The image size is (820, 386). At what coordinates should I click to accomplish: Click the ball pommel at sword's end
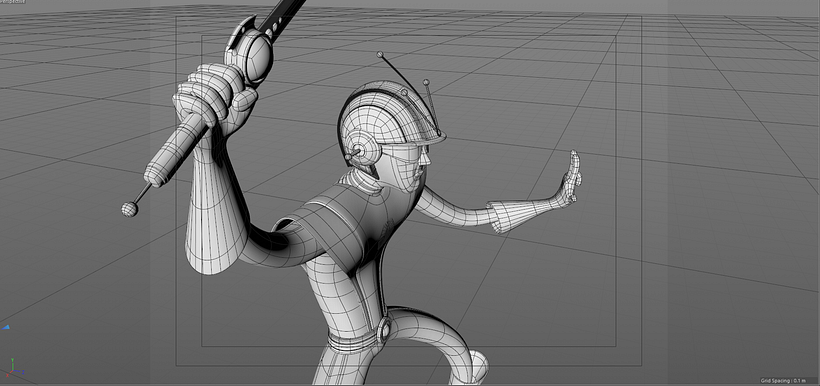(129, 209)
